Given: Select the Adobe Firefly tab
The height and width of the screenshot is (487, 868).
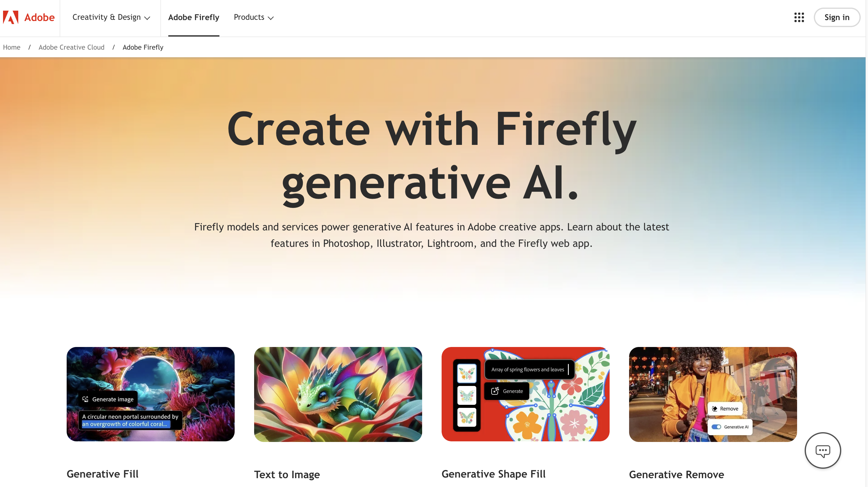Looking at the screenshot, I should click(x=194, y=17).
